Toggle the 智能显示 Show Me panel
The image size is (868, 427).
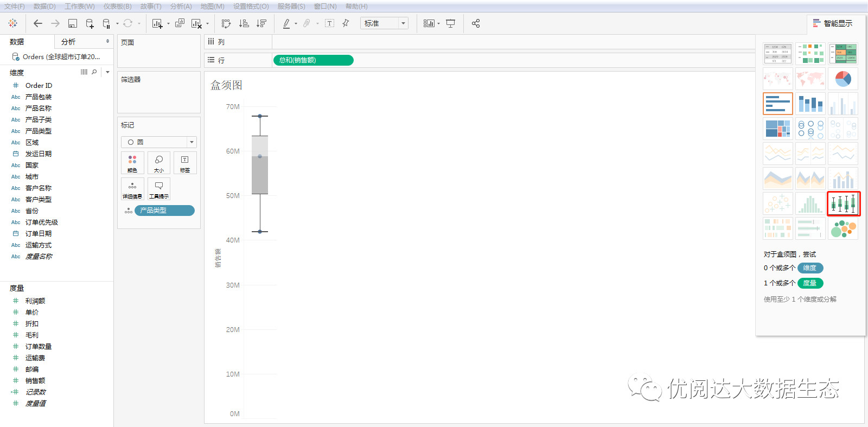[x=833, y=23]
